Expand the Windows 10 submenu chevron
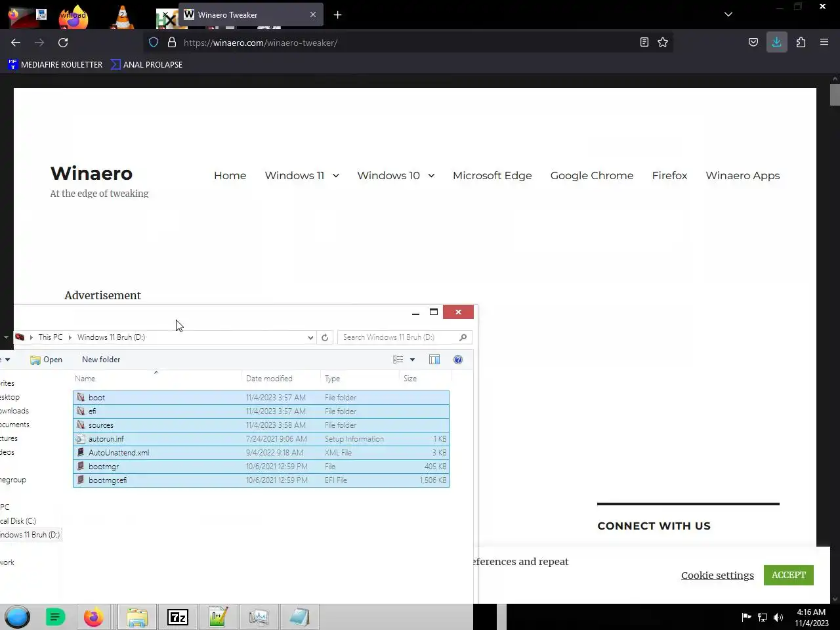The height and width of the screenshot is (630, 840). tap(431, 176)
